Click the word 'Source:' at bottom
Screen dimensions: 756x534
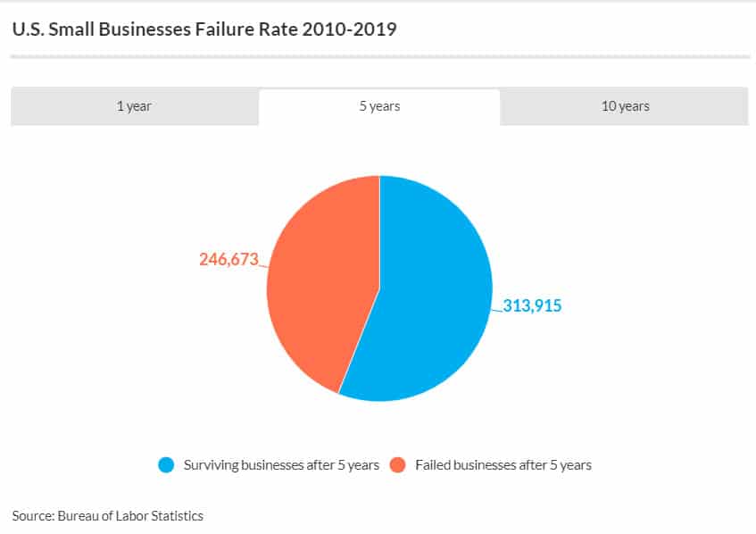[33, 516]
